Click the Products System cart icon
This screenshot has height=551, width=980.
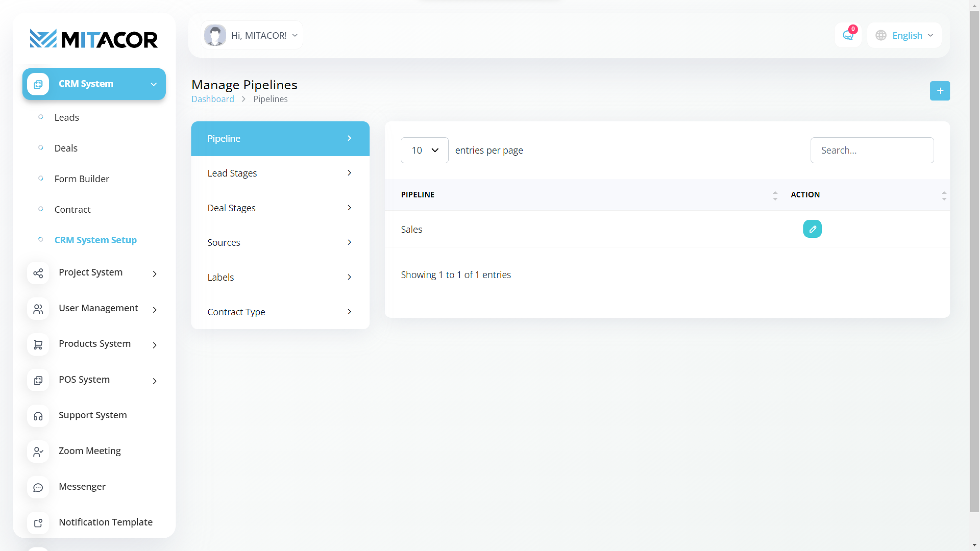click(x=38, y=345)
